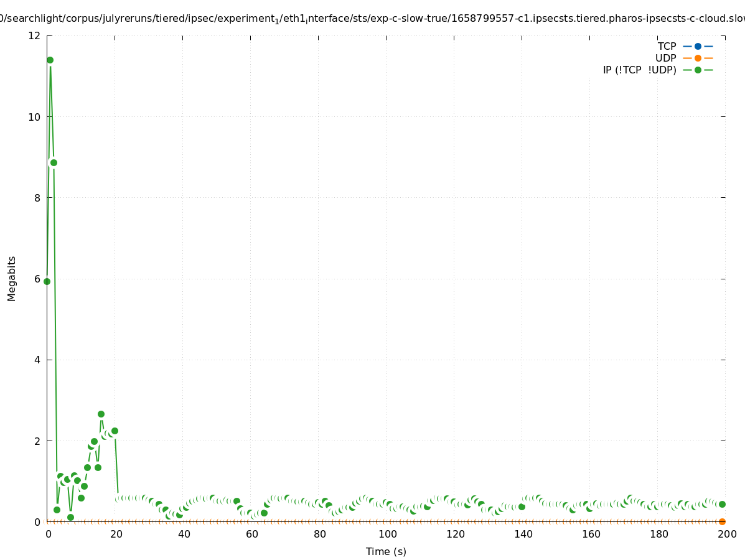Click the 100 tick on x-axis
Viewport: 745px width, 560px height.
(x=387, y=534)
